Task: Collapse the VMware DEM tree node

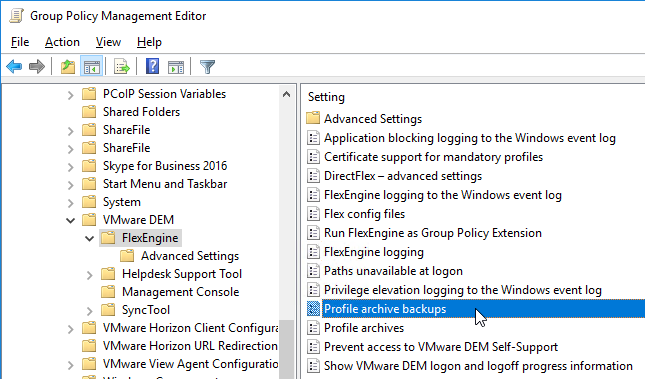Action: pos(71,220)
